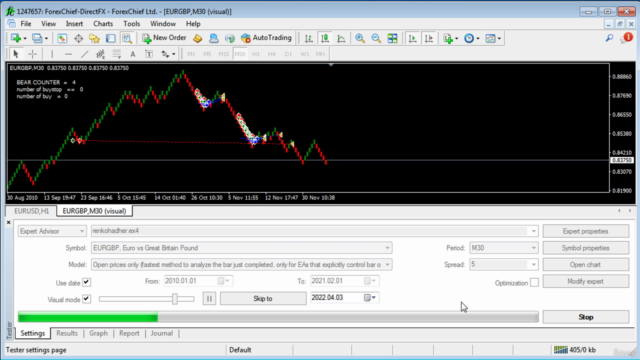640x360 pixels.
Task: Select the crosshair tool
Action: [32, 54]
